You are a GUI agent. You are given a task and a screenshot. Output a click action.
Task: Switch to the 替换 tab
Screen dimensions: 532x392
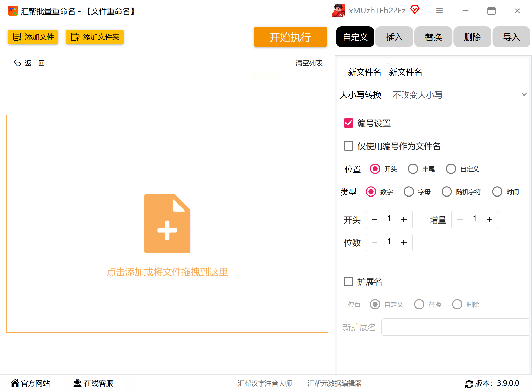(433, 37)
